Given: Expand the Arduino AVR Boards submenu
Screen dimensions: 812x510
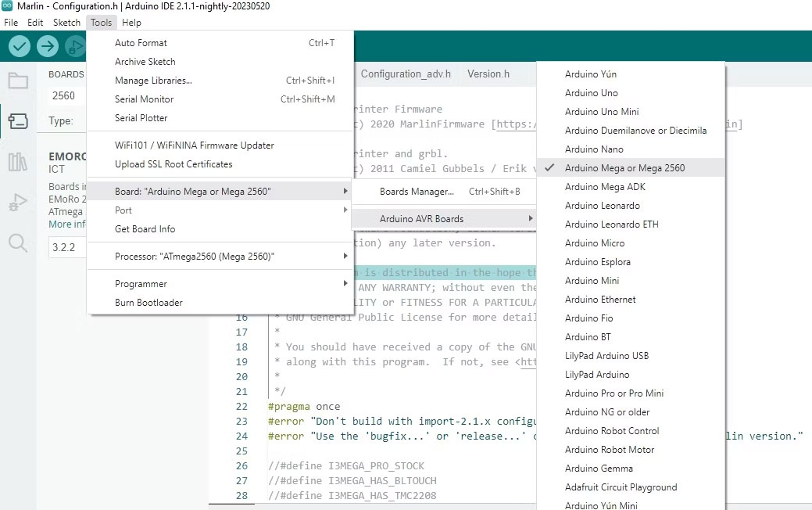Looking at the screenshot, I should [x=444, y=219].
